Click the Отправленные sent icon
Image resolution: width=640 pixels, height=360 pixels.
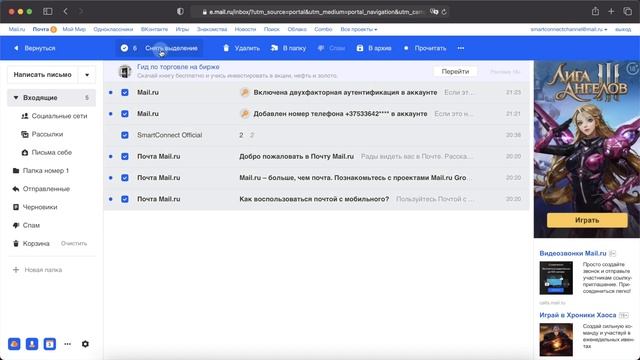16,189
